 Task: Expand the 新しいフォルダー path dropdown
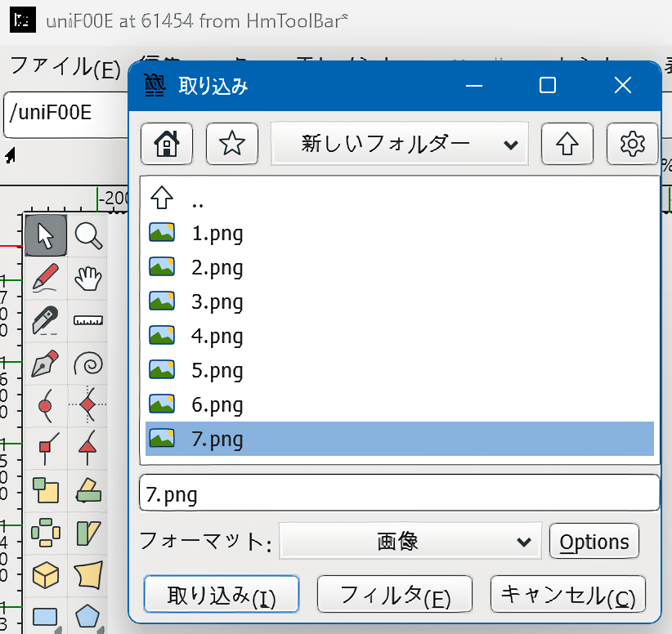click(x=400, y=145)
